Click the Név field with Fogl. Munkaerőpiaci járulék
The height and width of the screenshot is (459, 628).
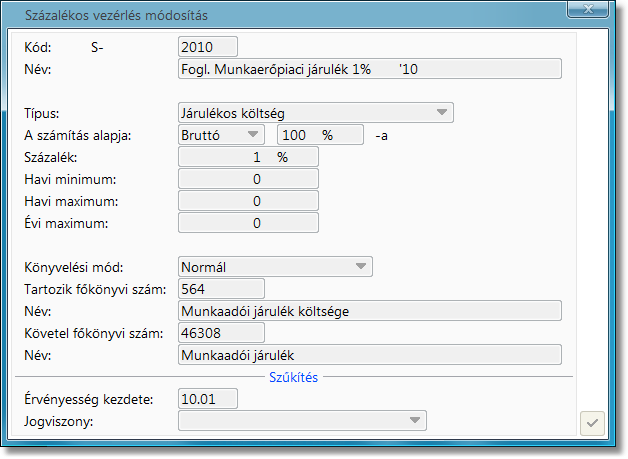(370, 69)
